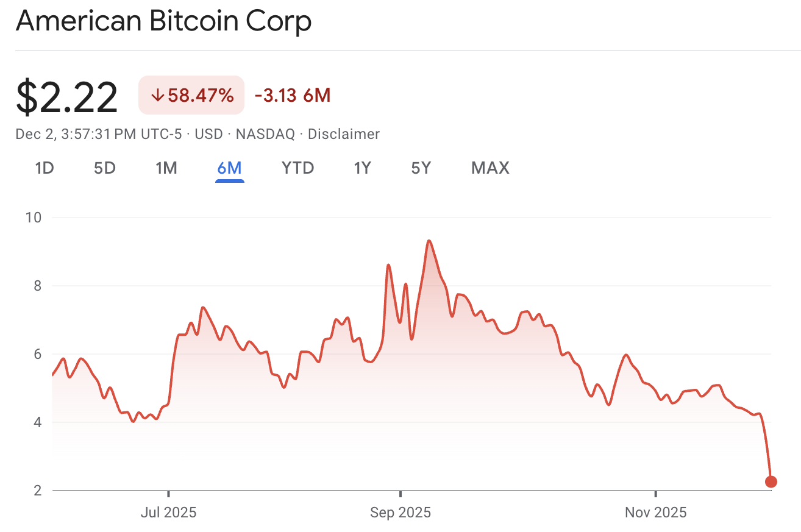The width and height of the screenshot is (801, 532).
Task: Switch to the 1M chart view
Action: 166,168
